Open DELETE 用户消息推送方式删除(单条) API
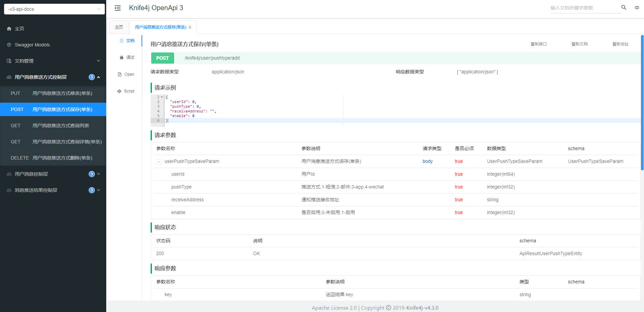Viewport: 644px width, 312px height. click(53, 158)
